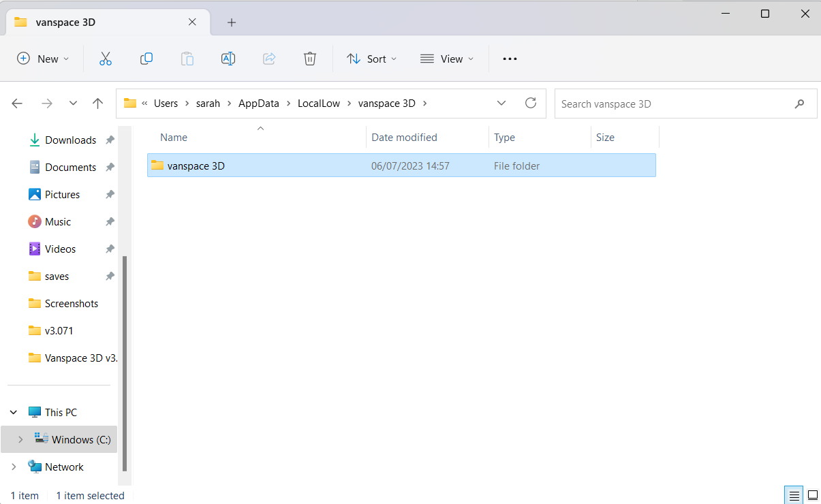Open the Sort dropdown menu
This screenshot has height=504, width=821.
click(371, 59)
